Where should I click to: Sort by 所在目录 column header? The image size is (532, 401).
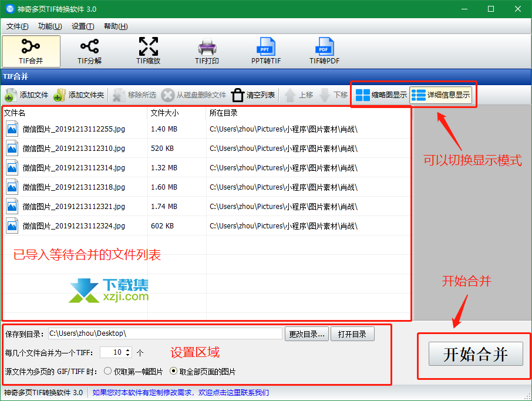(x=308, y=113)
